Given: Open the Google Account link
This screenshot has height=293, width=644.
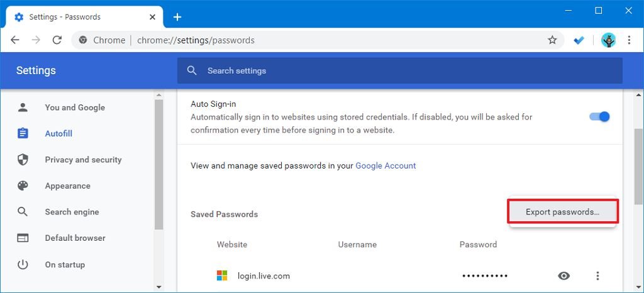Looking at the screenshot, I should [386, 165].
